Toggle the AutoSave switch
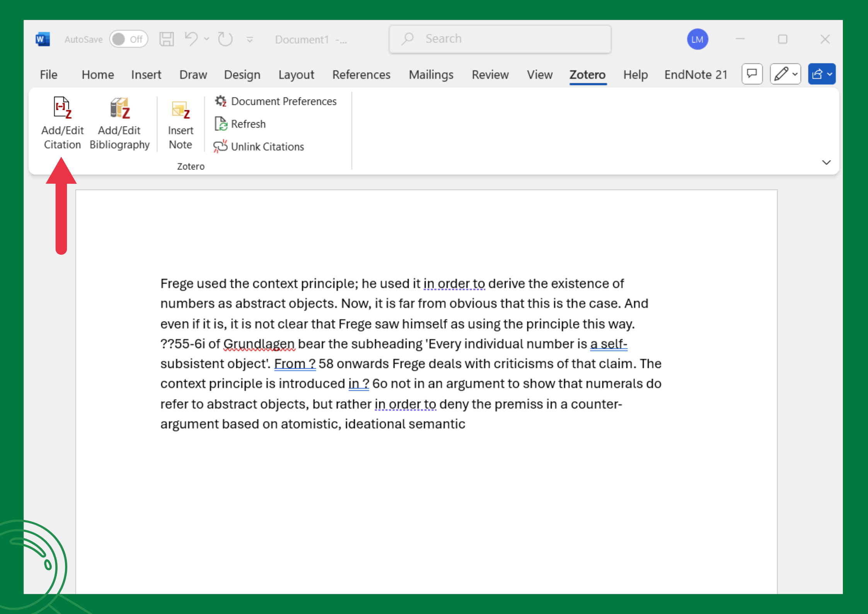This screenshot has width=868, height=614. pyautogui.click(x=128, y=39)
